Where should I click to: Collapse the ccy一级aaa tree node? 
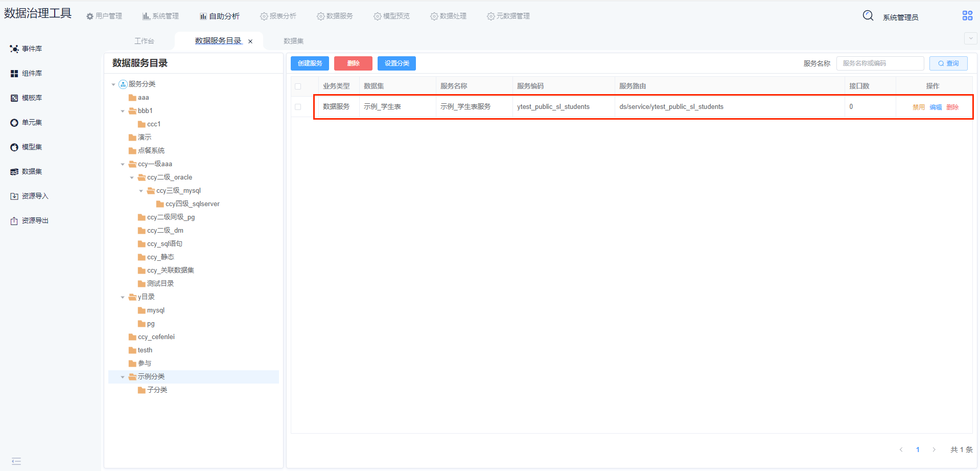(123, 164)
